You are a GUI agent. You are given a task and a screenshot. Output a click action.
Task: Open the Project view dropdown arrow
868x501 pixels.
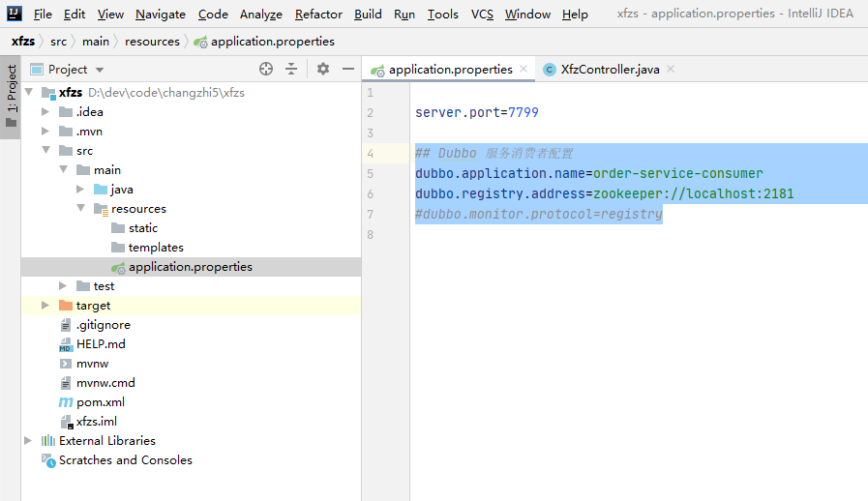(x=100, y=70)
